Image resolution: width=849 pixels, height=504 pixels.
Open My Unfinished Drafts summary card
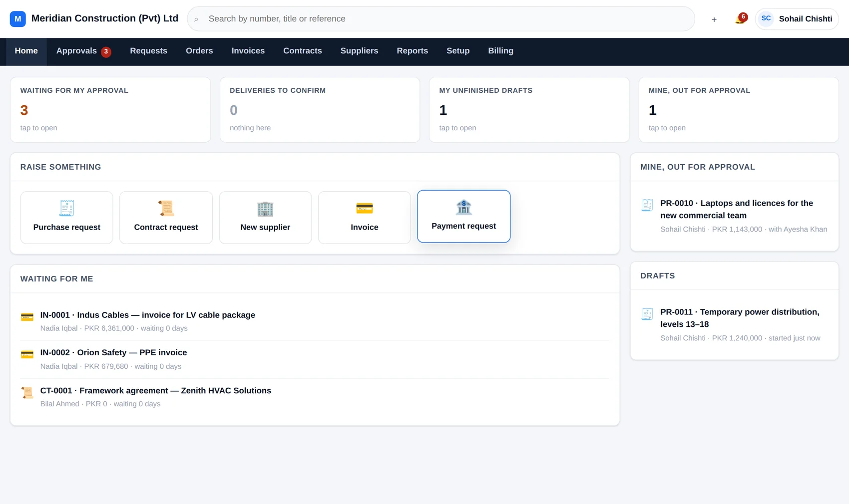click(529, 110)
